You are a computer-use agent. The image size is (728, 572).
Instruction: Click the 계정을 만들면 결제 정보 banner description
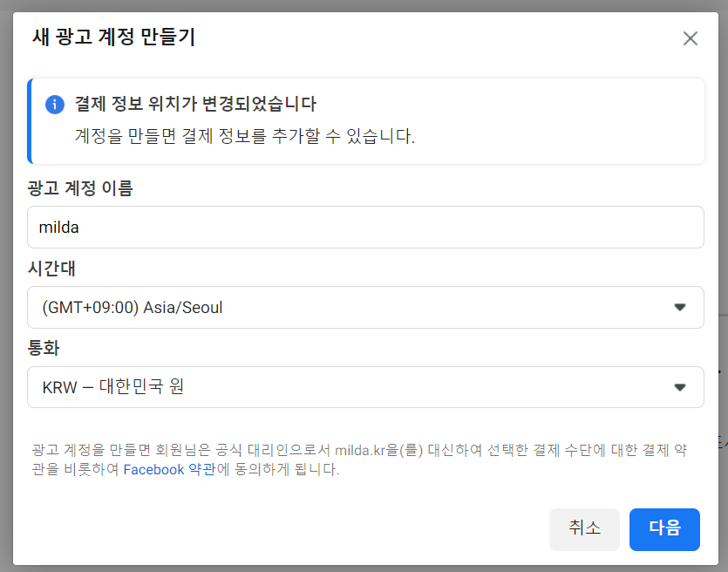tap(244, 137)
